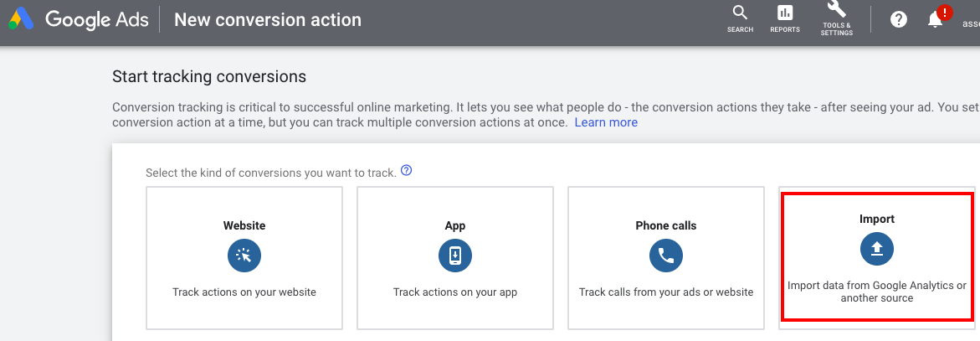Image resolution: width=980 pixels, height=341 pixels.
Task: Click the Import upload arrow icon
Action: [x=877, y=248]
